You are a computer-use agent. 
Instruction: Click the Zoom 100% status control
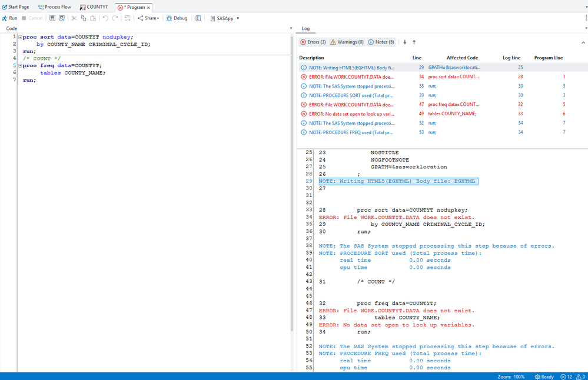pyautogui.click(x=511, y=376)
